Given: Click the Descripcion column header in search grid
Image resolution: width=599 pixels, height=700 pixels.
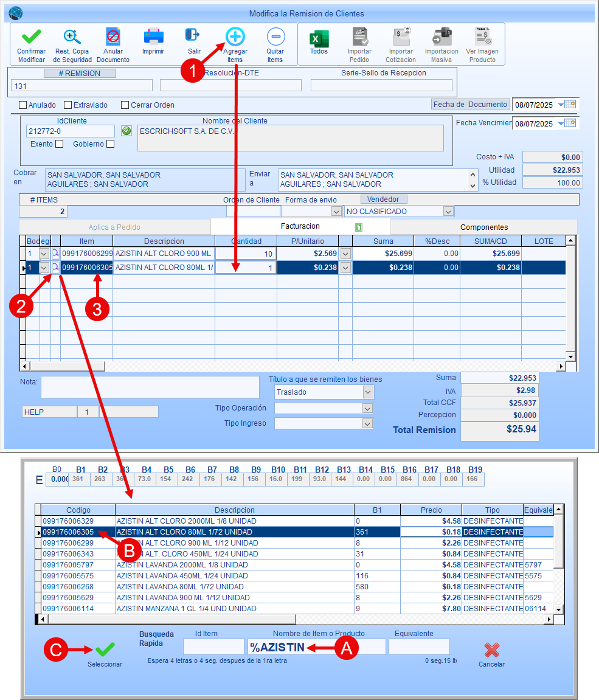Looking at the screenshot, I should tap(235, 510).
